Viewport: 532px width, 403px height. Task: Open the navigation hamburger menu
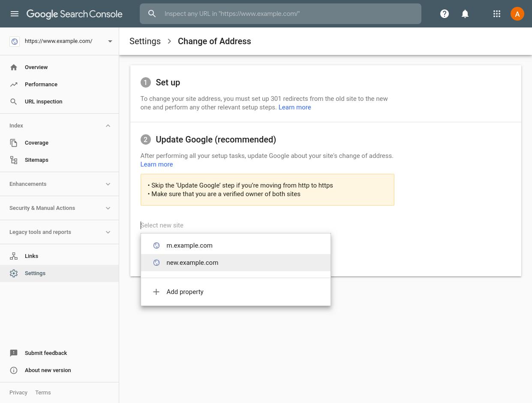(15, 13)
